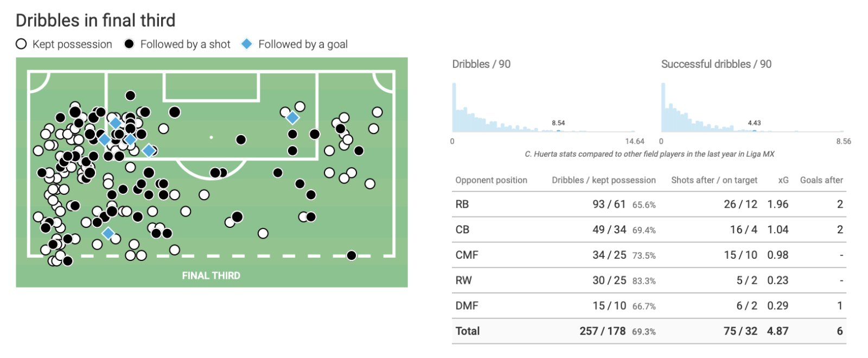This screenshot has height=358, width=868.
Task: Click the black shot dot just right of the penalty spot
Action: (241, 140)
